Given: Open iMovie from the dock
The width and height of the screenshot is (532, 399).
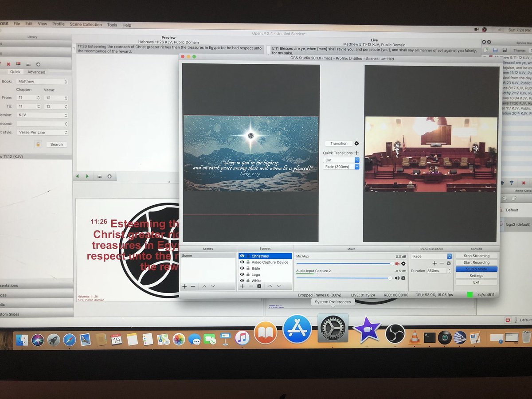Looking at the screenshot, I should pos(367,330).
